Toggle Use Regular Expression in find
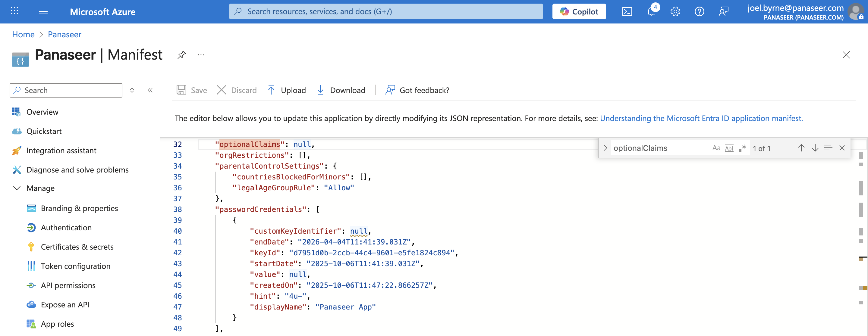 point(743,148)
